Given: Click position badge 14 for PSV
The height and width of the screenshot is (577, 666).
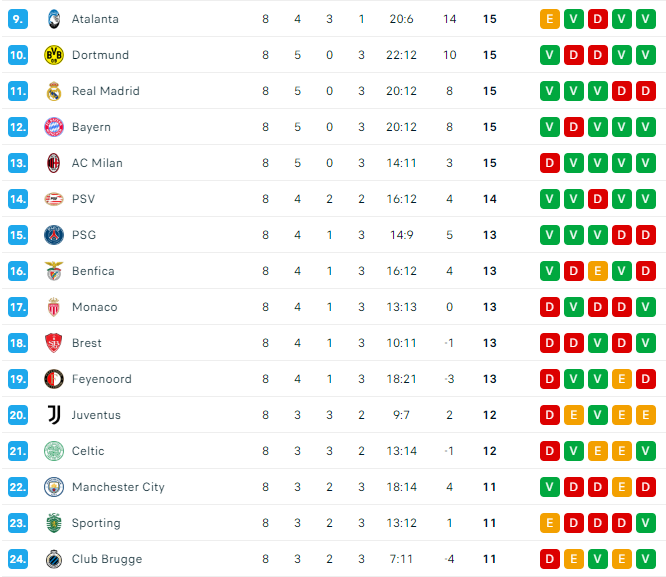Looking at the screenshot, I should (x=18, y=199).
